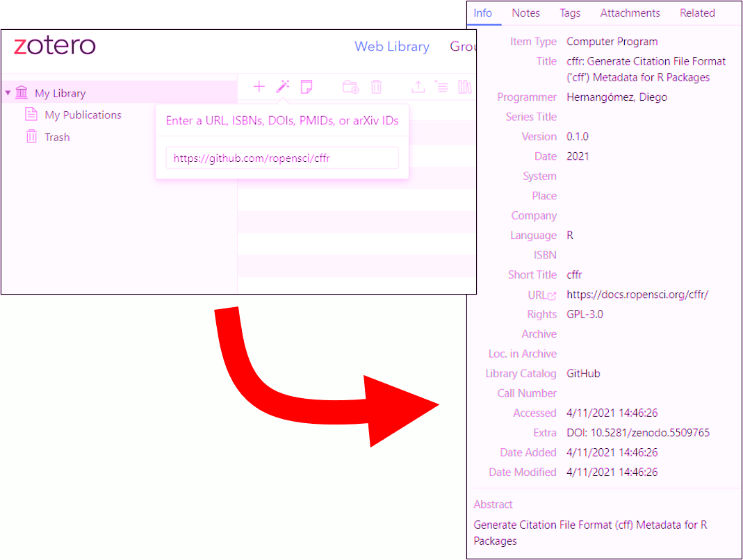743x560 pixels.
Task: Click the identifier input containing the GitHub URL
Action: [281, 158]
